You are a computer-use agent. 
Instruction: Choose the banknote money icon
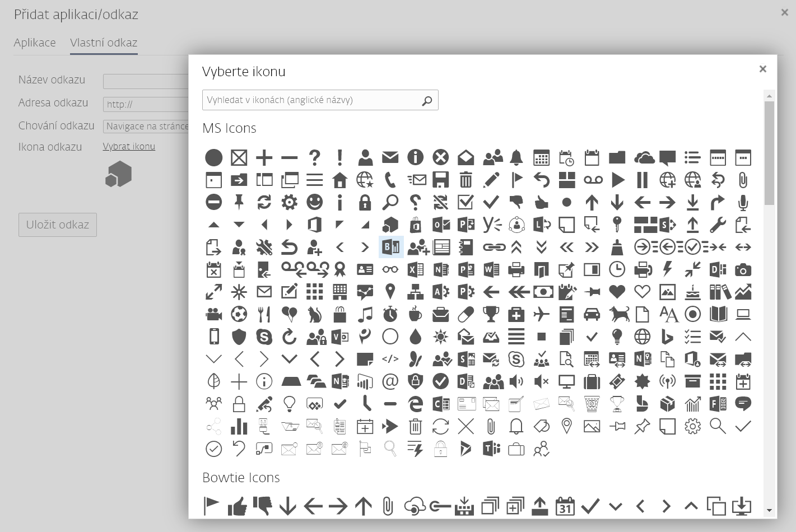tap(543, 292)
